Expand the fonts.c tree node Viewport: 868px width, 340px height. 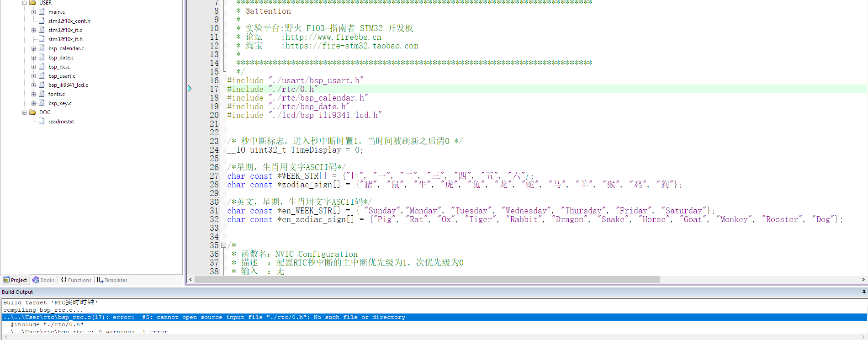(x=33, y=94)
